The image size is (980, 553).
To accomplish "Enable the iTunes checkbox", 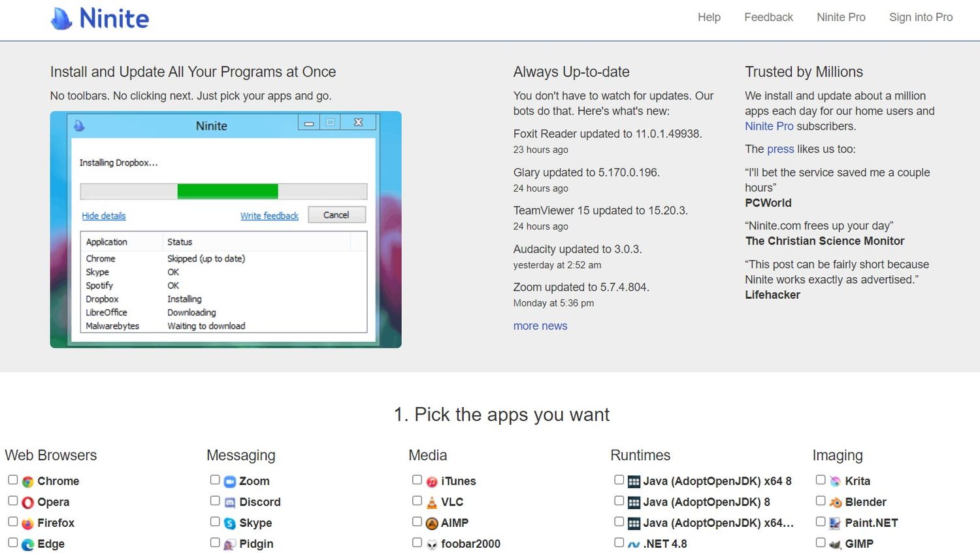I will 417,480.
